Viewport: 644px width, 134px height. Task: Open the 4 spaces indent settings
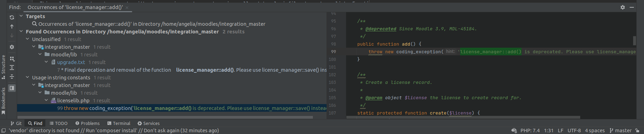tap(595, 131)
